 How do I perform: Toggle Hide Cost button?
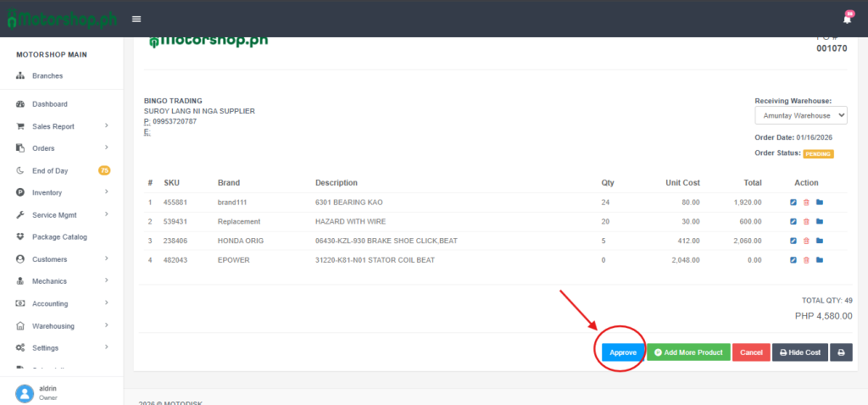tap(799, 352)
